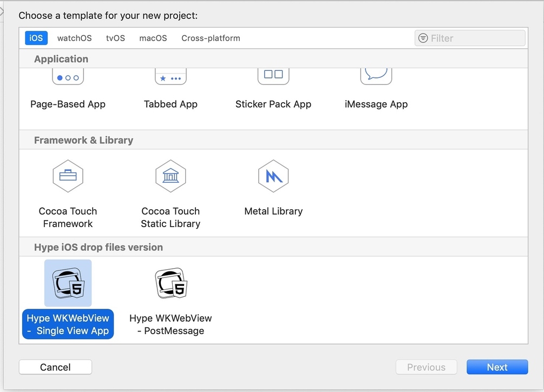
Task: Click the filter icon in search field
Action: (x=423, y=38)
